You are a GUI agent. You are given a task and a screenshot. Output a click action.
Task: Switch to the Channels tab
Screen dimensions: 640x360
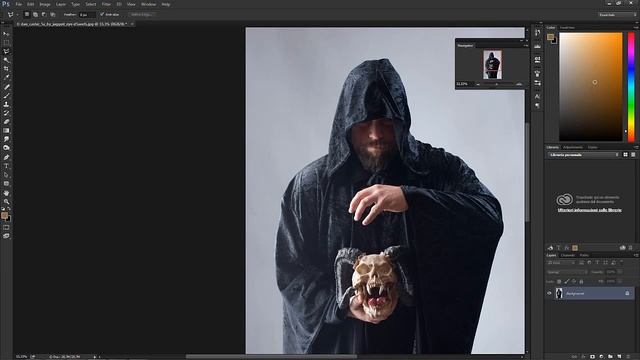coord(567,255)
